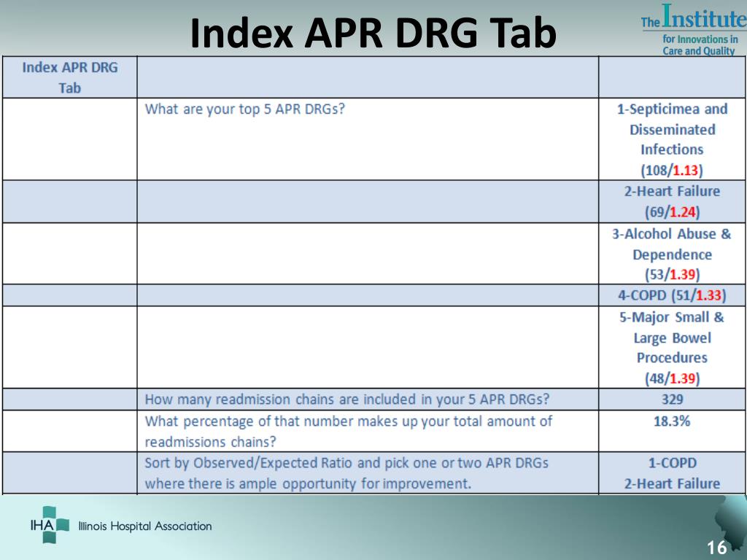Select the 2-Heart Failure improvement answer
Image resolution: width=747 pixels, height=560 pixels.
(672, 484)
